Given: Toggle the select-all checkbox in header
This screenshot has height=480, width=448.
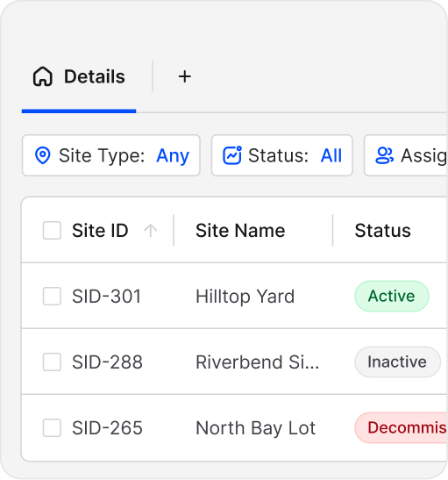Looking at the screenshot, I should click(52, 231).
